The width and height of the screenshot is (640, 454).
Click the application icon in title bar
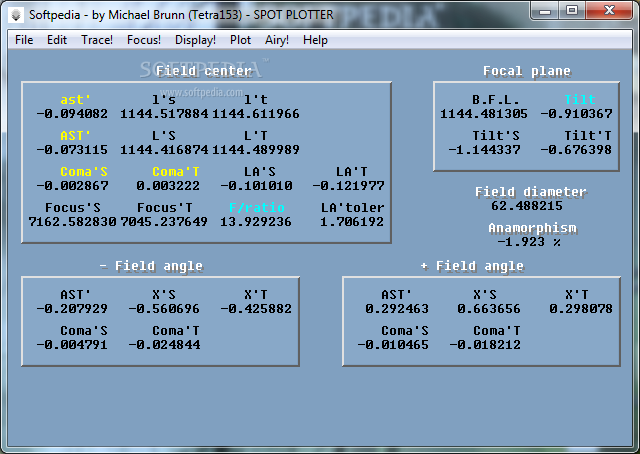pyautogui.click(x=16, y=15)
